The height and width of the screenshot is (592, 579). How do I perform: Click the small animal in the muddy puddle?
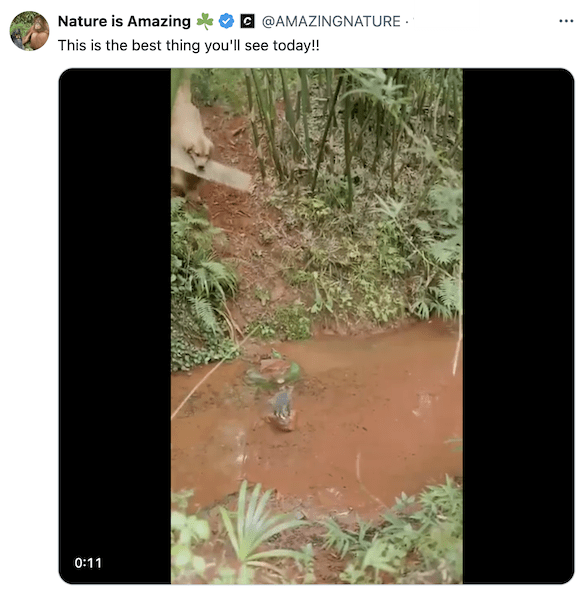(x=282, y=408)
